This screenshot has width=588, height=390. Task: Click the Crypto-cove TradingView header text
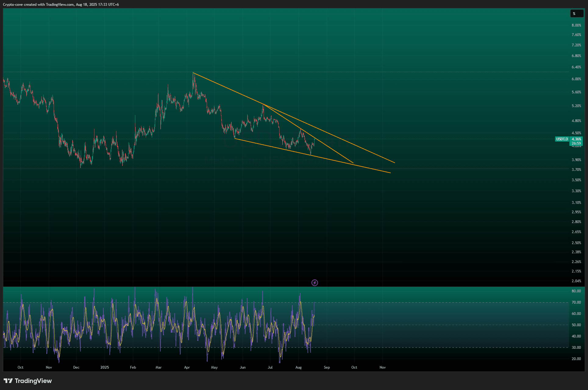coord(61,5)
